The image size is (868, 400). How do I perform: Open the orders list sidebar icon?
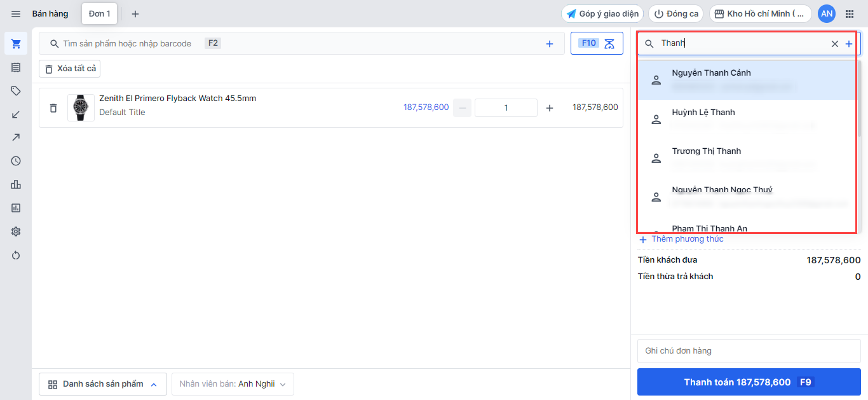[x=16, y=67]
